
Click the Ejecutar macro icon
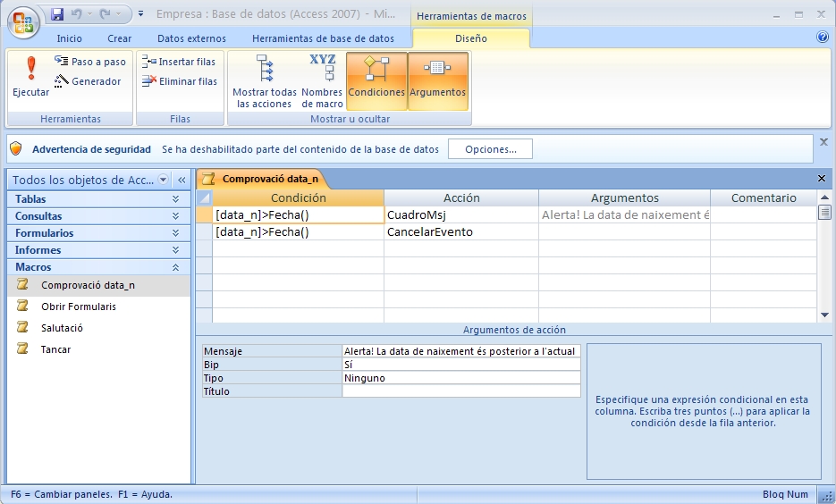(x=30, y=78)
